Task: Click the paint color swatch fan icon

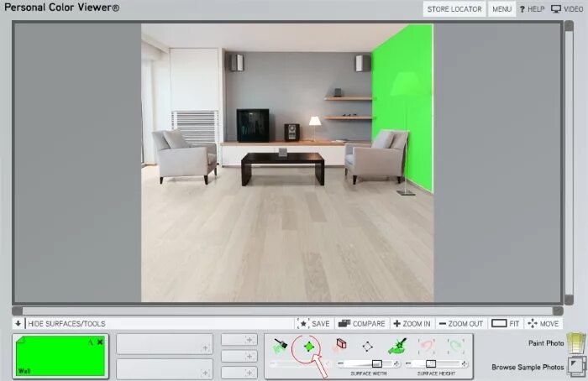Action: coord(577,342)
